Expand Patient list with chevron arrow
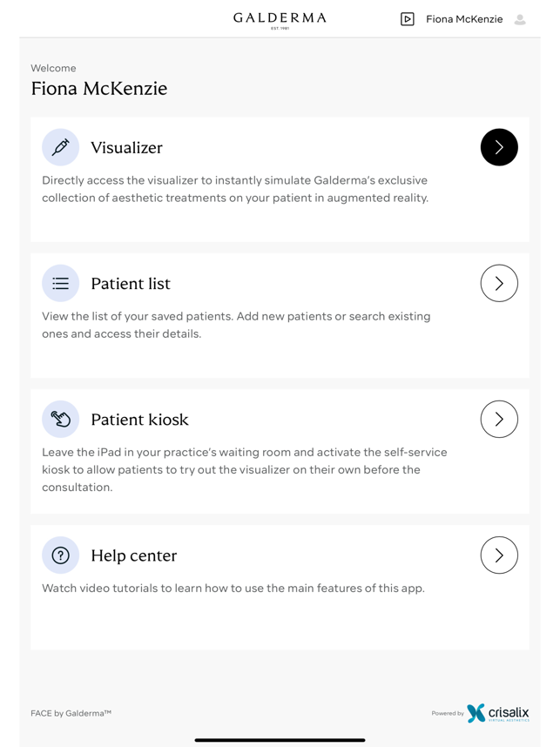This screenshot has height=747, width=560. [x=499, y=283]
